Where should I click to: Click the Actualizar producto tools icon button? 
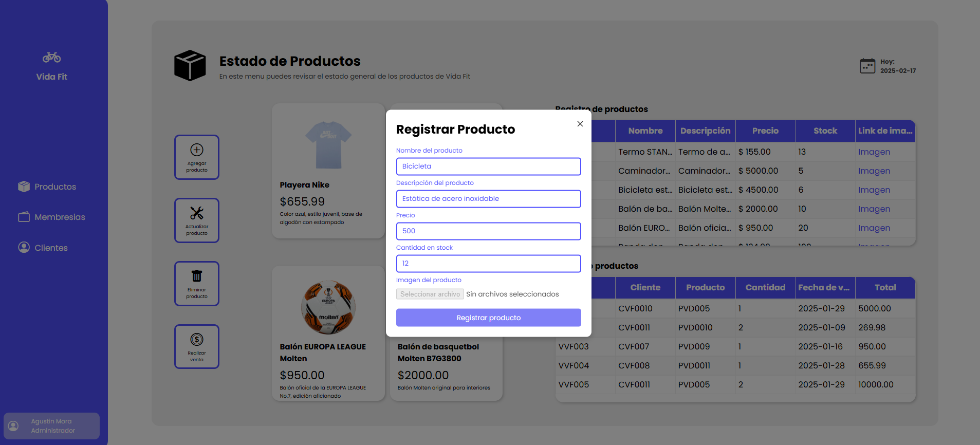tap(197, 220)
